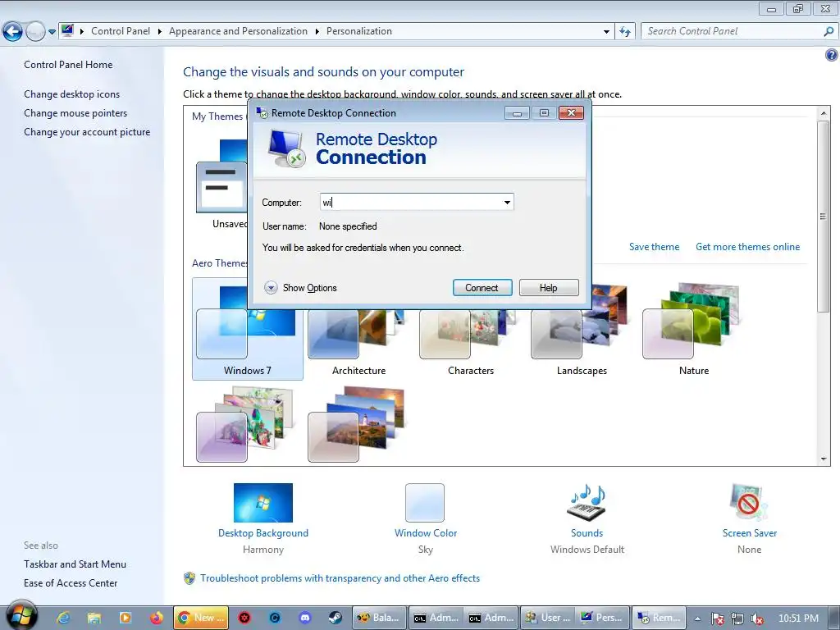Click the Save theme link
This screenshot has width=840, height=630.
point(654,247)
